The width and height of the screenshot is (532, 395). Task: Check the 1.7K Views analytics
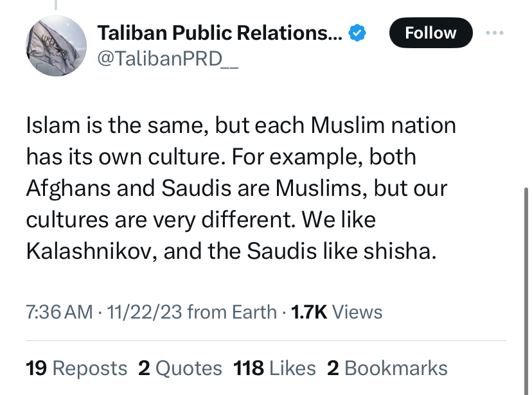click(337, 312)
